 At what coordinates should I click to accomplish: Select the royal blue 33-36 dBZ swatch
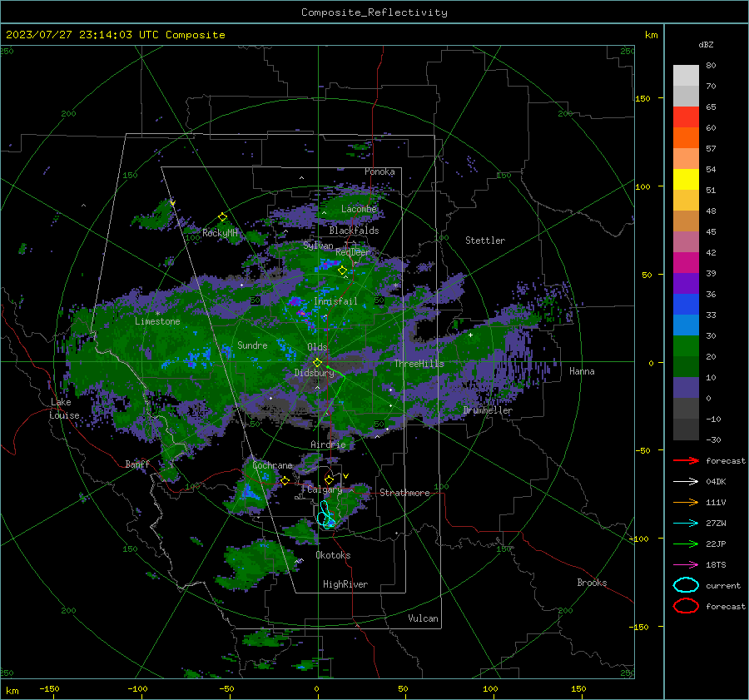686,304
